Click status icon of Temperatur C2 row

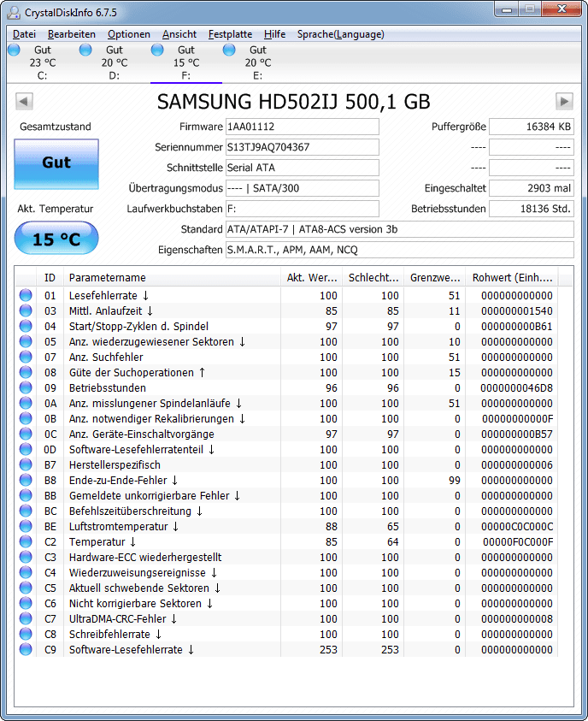26,541
